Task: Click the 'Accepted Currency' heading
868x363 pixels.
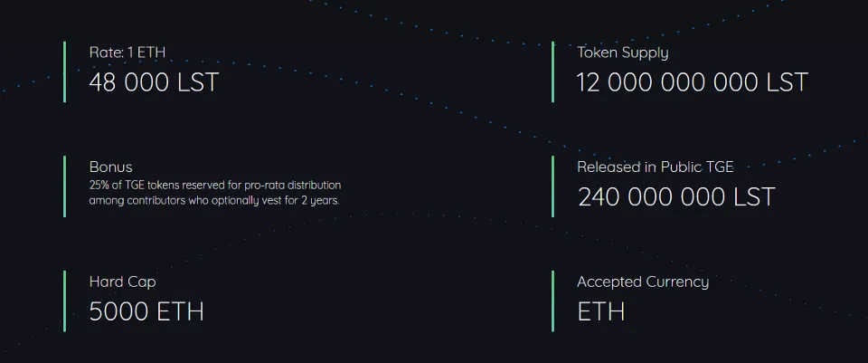Action: pyautogui.click(x=643, y=282)
